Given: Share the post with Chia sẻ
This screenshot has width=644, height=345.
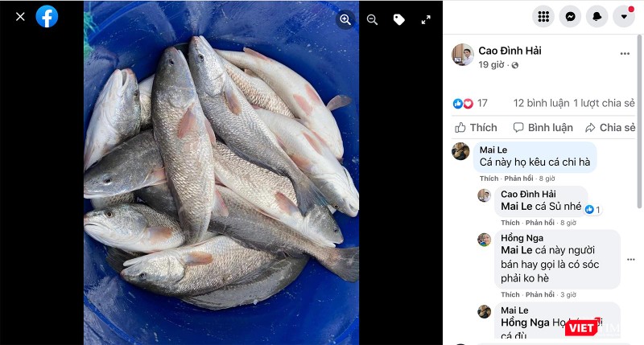Looking at the screenshot, I should click(610, 128).
